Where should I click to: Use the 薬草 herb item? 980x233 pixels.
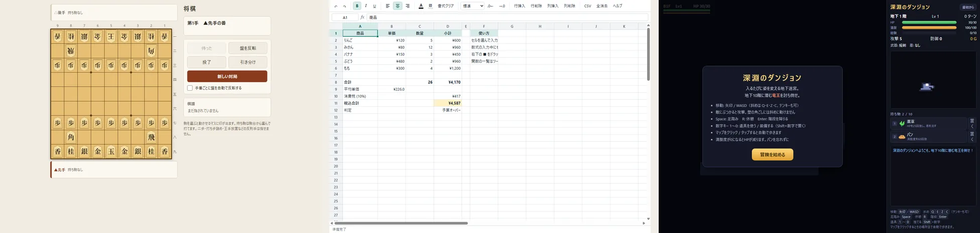pyautogui.click(x=929, y=123)
